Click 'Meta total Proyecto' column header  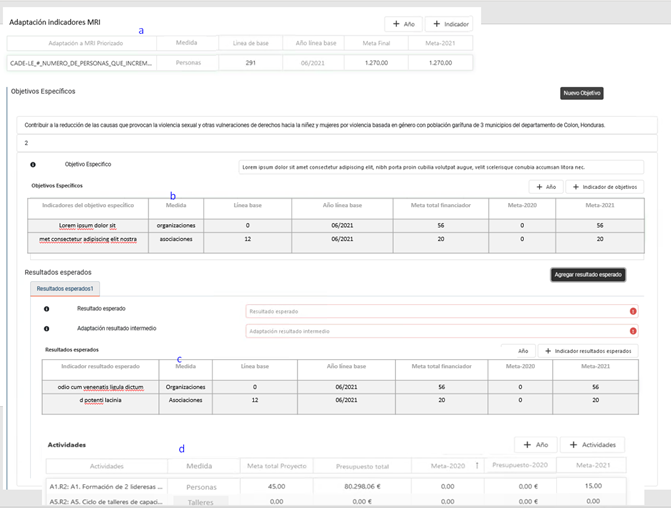(276, 466)
